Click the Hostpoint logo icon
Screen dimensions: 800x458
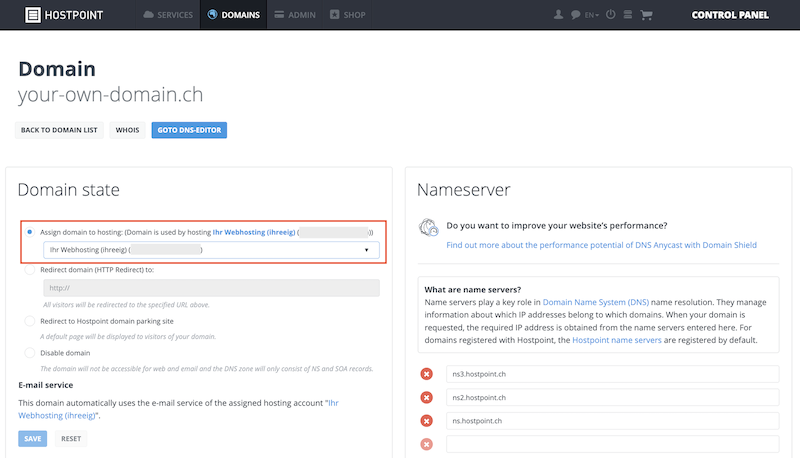(x=33, y=15)
